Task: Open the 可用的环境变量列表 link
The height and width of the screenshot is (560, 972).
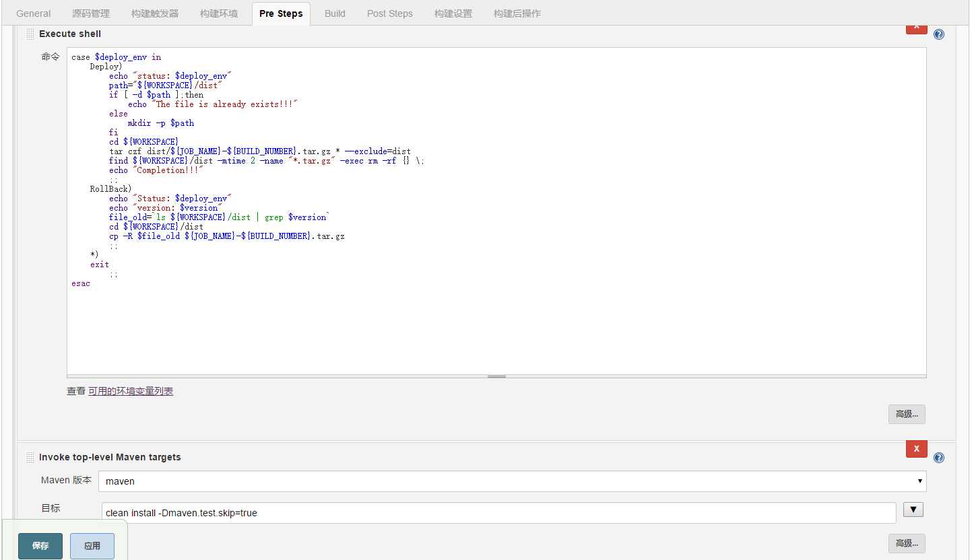Action: [131, 391]
